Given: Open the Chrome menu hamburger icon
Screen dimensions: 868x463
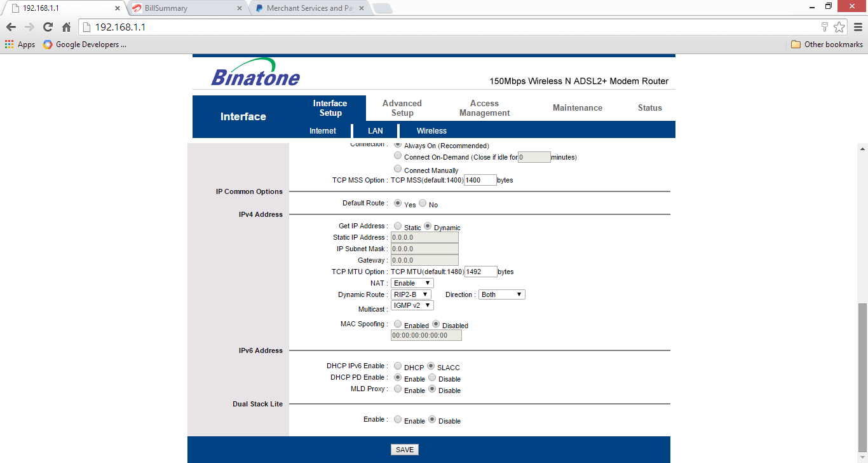Looking at the screenshot, I should pyautogui.click(x=858, y=27).
